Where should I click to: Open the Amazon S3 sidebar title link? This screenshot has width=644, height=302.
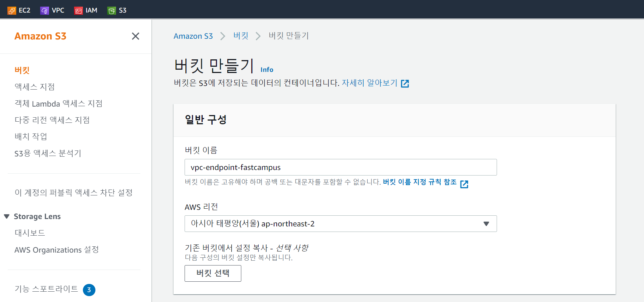tap(41, 36)
